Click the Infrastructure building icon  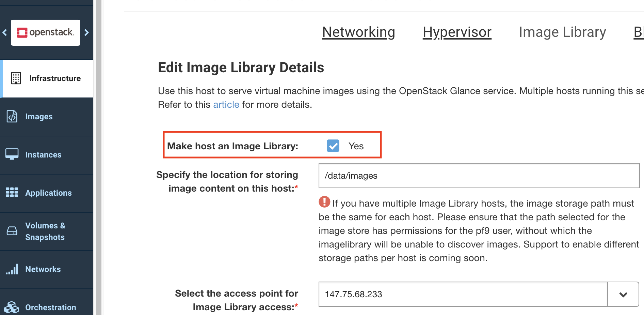tap(16, 78)
